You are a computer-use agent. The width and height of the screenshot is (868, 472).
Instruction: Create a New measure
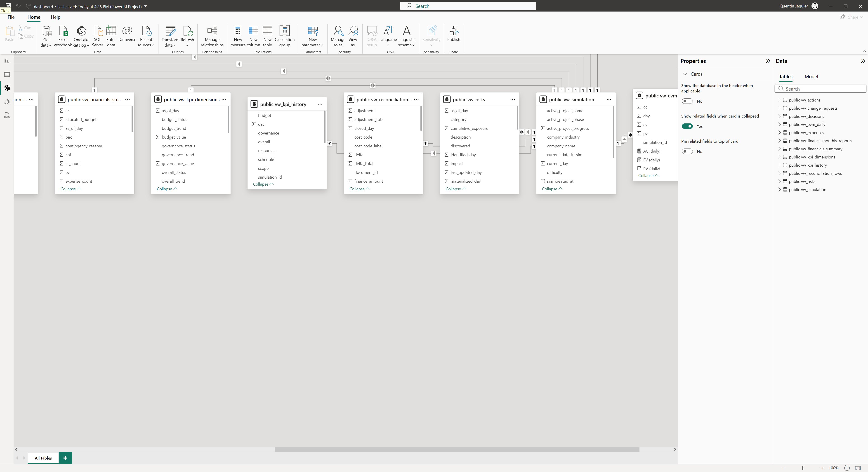coord(238,36)
